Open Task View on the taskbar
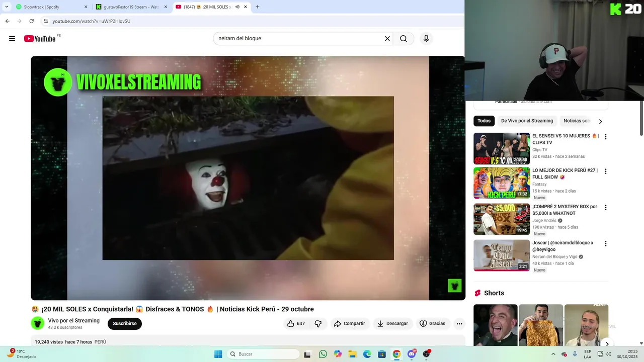The height and width of the screenshot is (362, 644). (x=307, y=354)
